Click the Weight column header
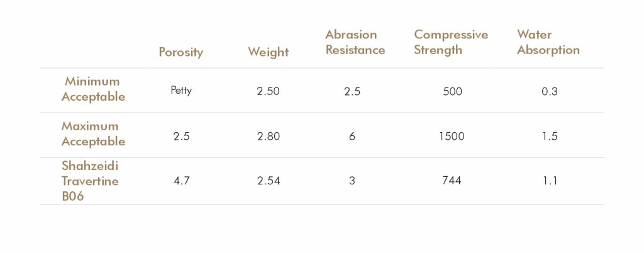Viewport: 644px width, 253px height. coord(268,52)
